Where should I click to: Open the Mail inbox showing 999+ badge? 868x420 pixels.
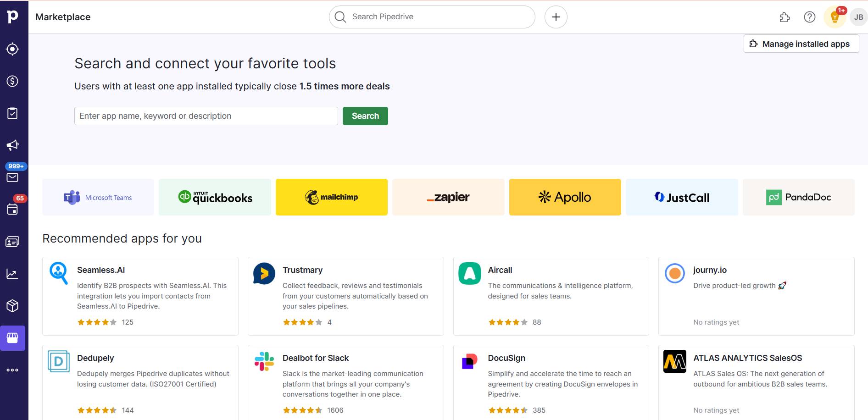[x=13, y=177]
